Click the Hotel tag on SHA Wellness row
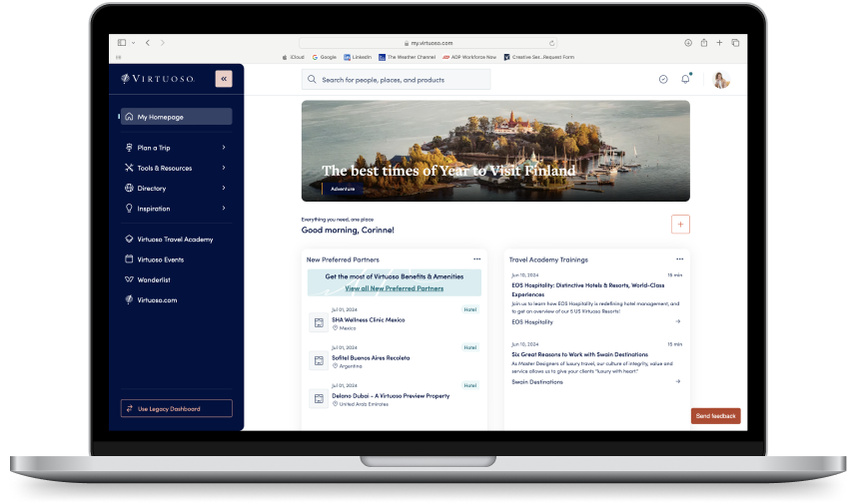 point(470,309)
